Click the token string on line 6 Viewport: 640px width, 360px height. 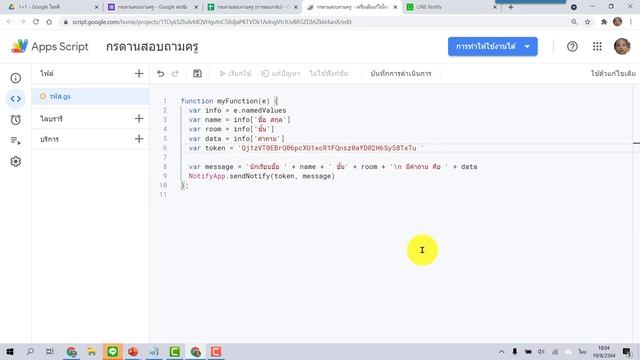point(331,148)
